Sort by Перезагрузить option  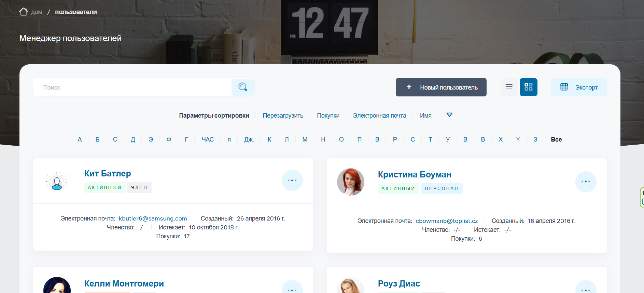[x=283, y=116]
